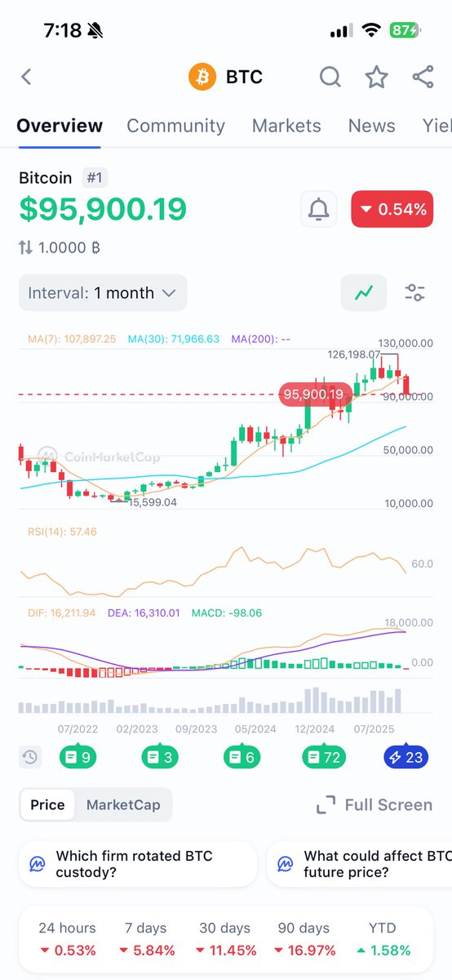Swap conversion direction arrows icon
The image size is (452, 980).
(26, 247)
